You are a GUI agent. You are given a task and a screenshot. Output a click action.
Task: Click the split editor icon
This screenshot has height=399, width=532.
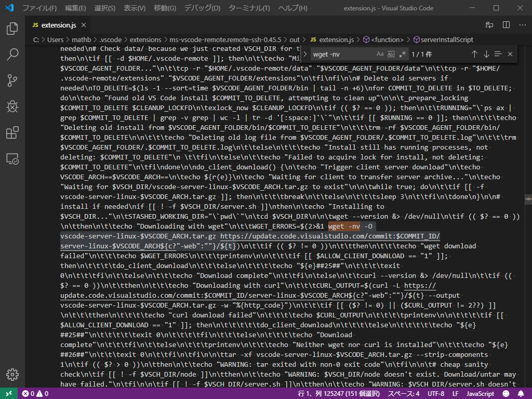click(x=506, y=25)
